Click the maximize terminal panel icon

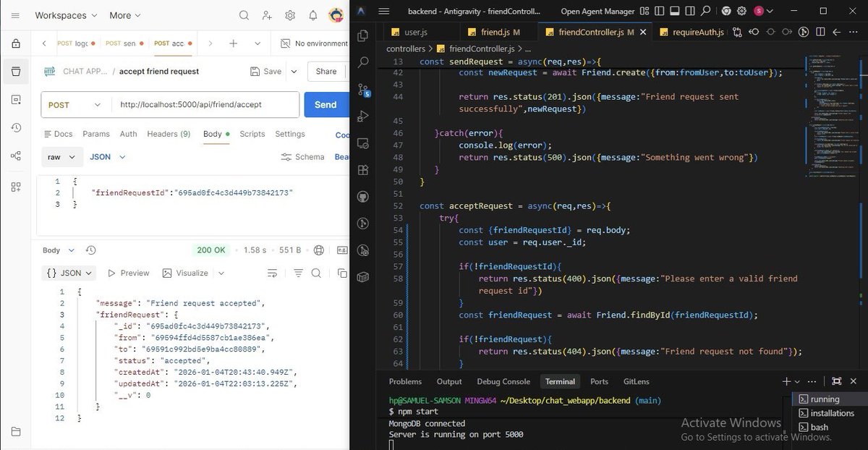[x=836, y=381]
